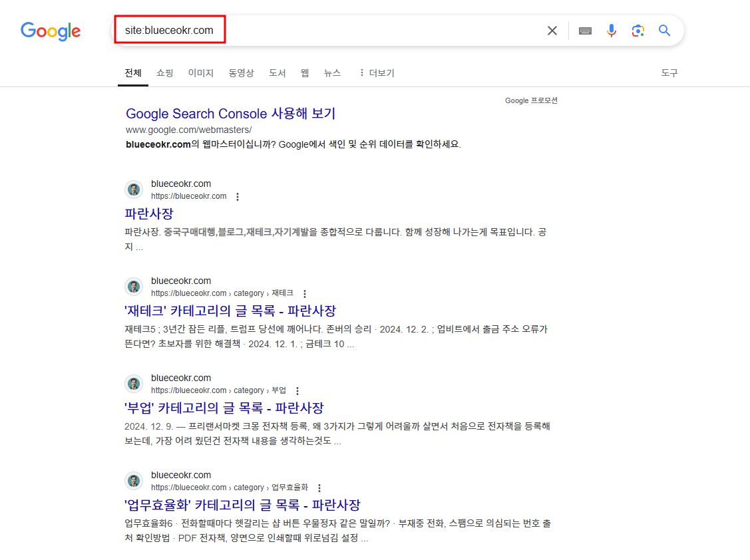Open three-dot options for 재테크 result
Screen dimensions: 750x560
(x=305, y=293)
